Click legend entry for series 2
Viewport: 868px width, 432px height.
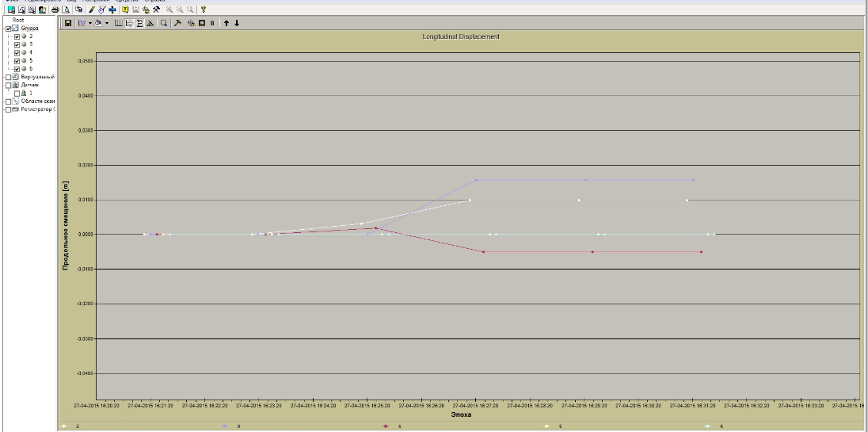point(70,426)
